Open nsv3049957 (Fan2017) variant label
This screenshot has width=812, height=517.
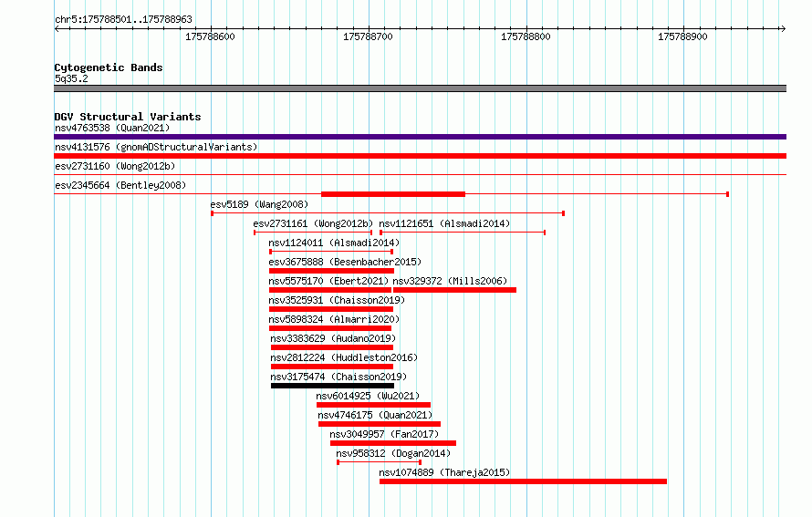tap(384, 434)
